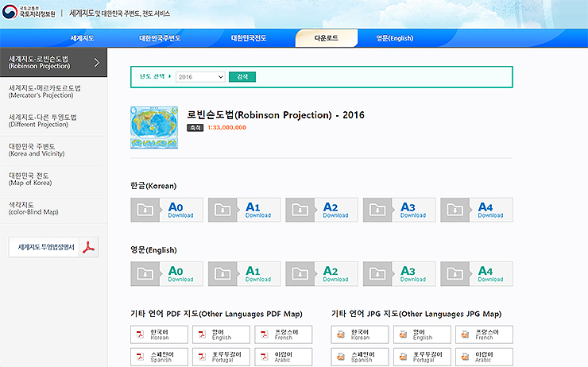Download English A1 map
The width and height of the screenshot is (588, 367).
tap(244, 274)
